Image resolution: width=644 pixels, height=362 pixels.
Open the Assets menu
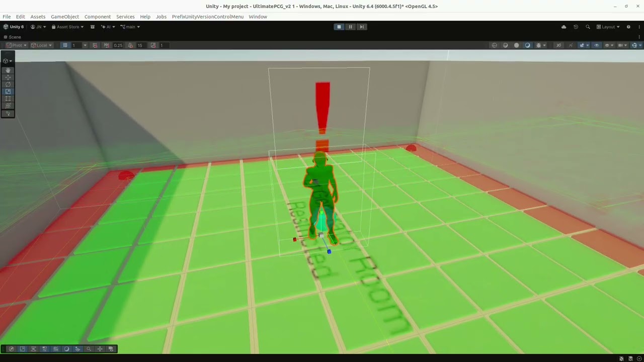pyautogui.click(x=38, y=17)
